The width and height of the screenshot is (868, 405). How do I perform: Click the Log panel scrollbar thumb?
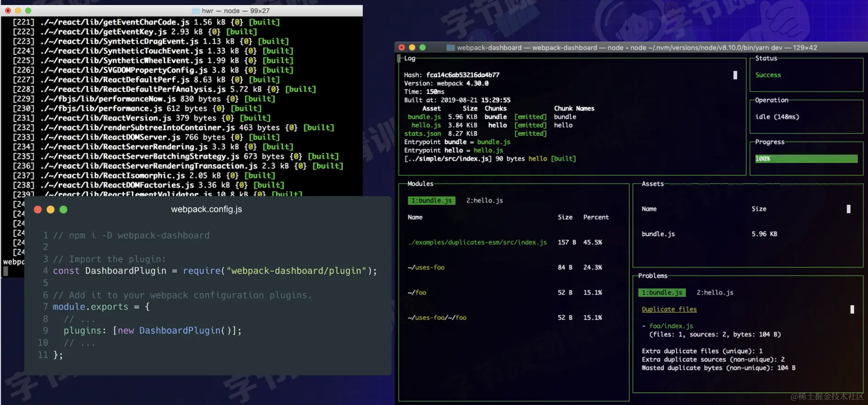(735, 75)
